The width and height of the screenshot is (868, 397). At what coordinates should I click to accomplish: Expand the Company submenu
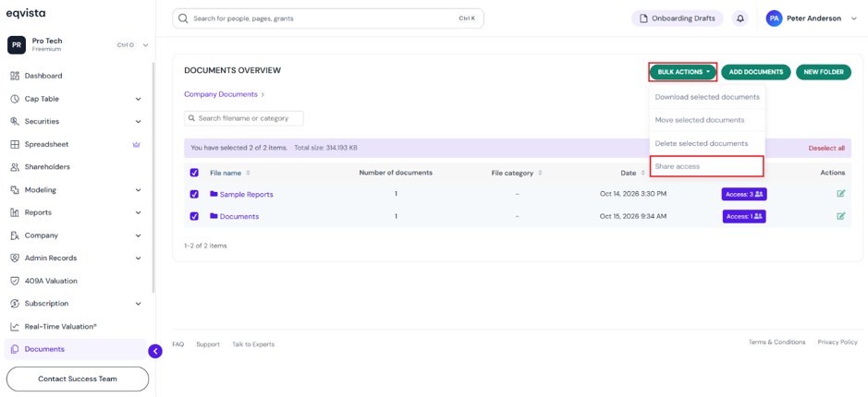pos(138,235)
